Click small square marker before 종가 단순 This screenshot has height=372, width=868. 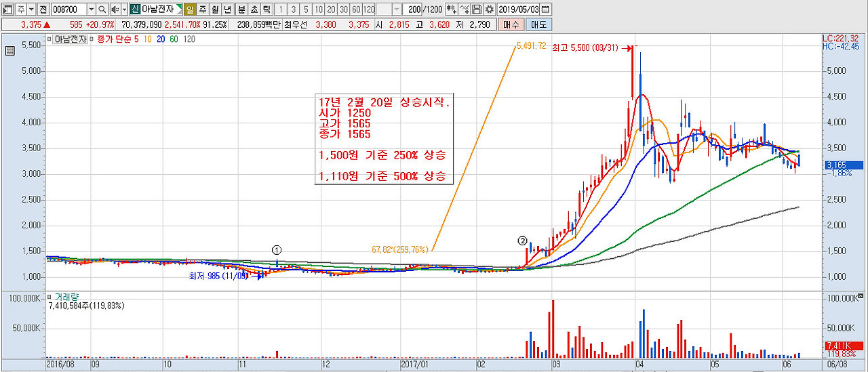(x=92, y=39)
